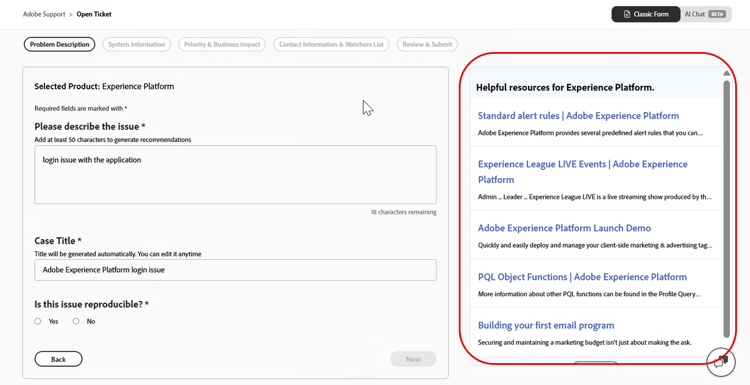Click the BETA badge beside AI Chat

point(717,14)
